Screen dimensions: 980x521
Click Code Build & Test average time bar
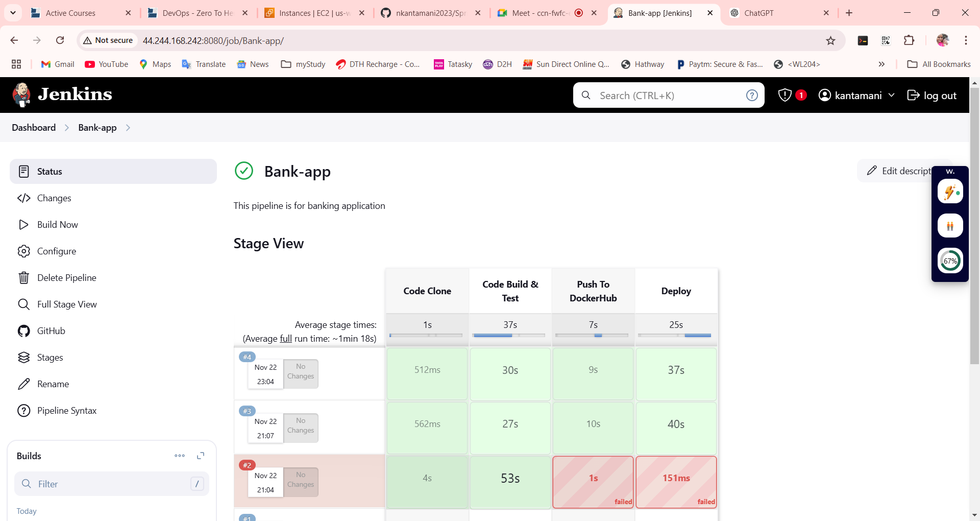pyautogui.click(x=509, y=336)
